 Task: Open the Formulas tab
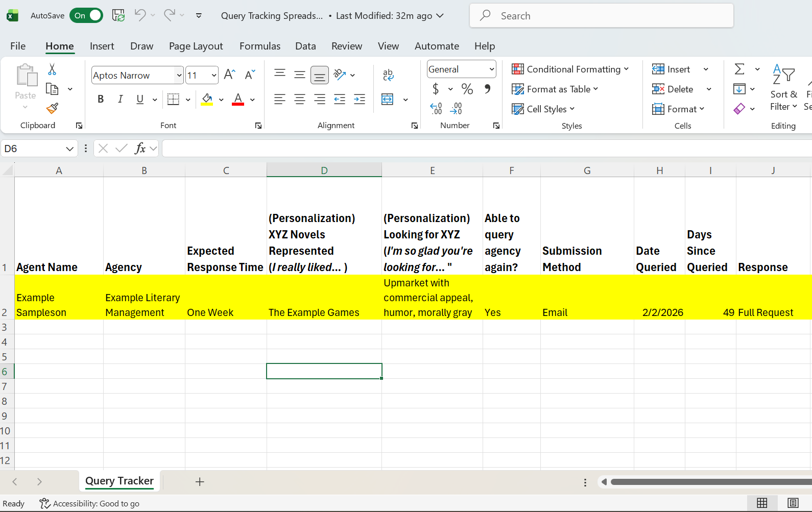(x=259, y=46)
